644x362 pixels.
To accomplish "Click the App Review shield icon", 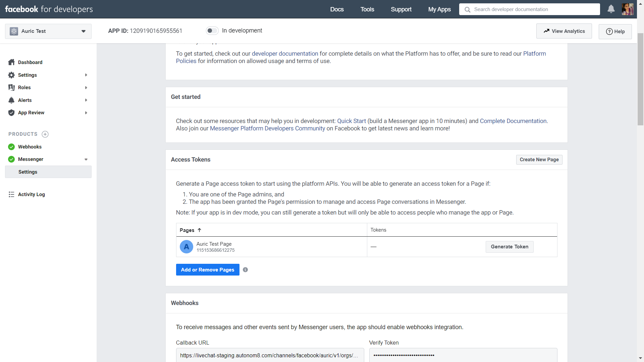I will click(11, 113).
